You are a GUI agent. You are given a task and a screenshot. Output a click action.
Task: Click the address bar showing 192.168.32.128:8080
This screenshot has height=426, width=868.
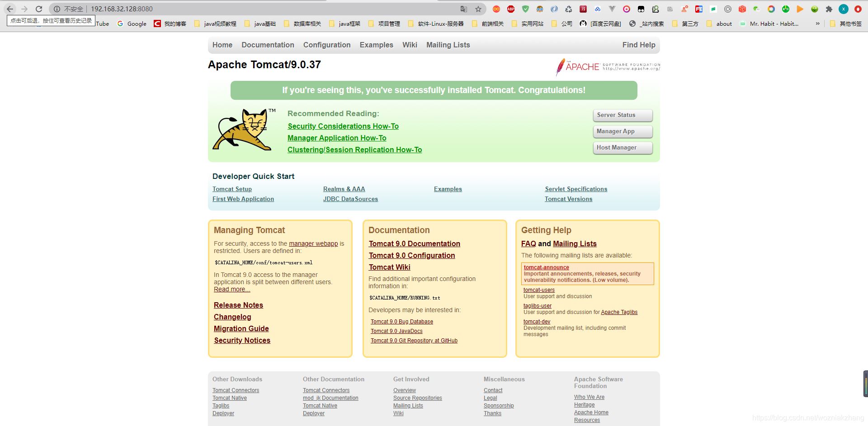pos(122,9)
